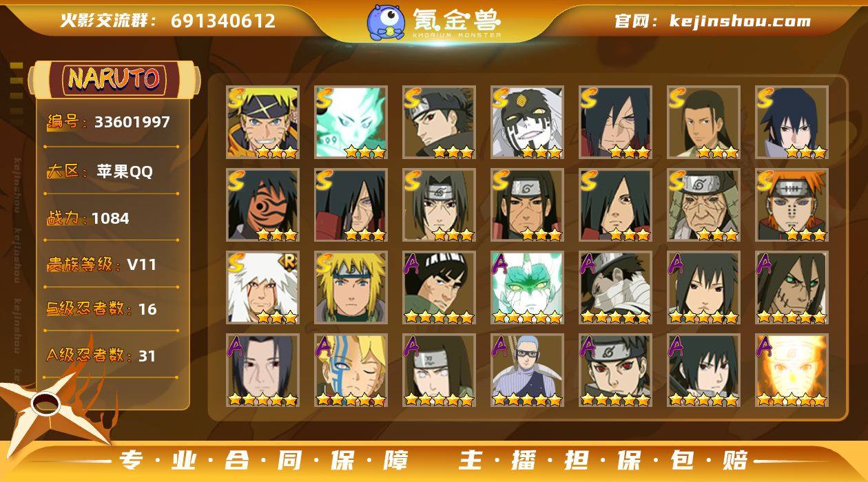This screenshot has height=482, width=868.
Task: Click the group number 691340612
Action: pyautogui.click(x=223, y=21)
